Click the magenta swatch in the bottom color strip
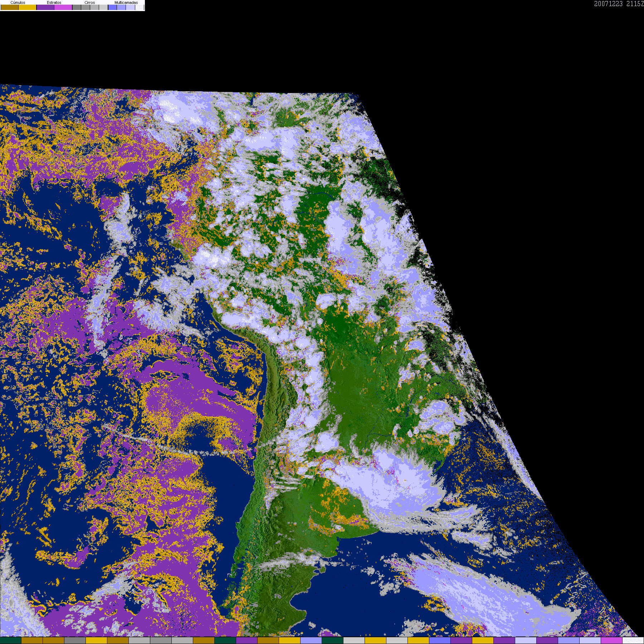This screenshot has width=644, height=644. pyautogui.click(x=612, y=640)
